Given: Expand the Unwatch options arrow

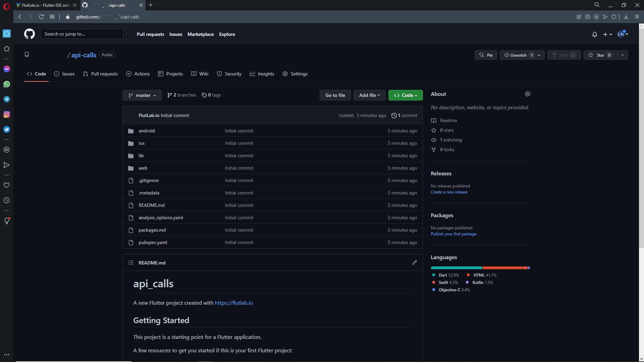Looking at the screenshot, I should pos(539,55).
